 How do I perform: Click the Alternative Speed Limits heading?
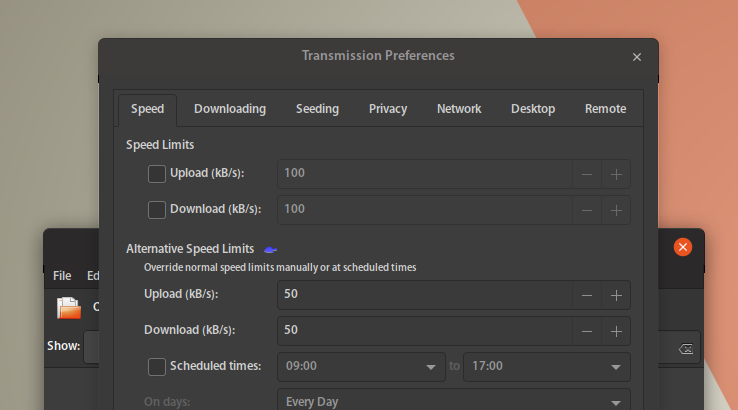pos(190,249)
